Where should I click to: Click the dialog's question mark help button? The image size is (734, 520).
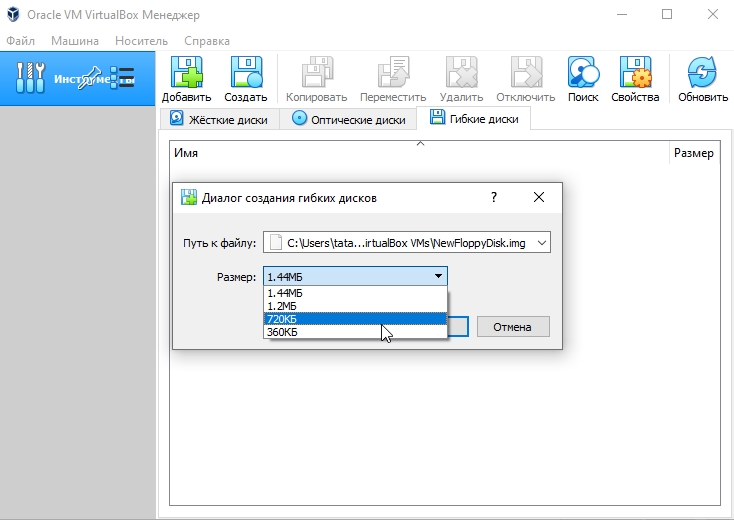[x=494, y=197]
